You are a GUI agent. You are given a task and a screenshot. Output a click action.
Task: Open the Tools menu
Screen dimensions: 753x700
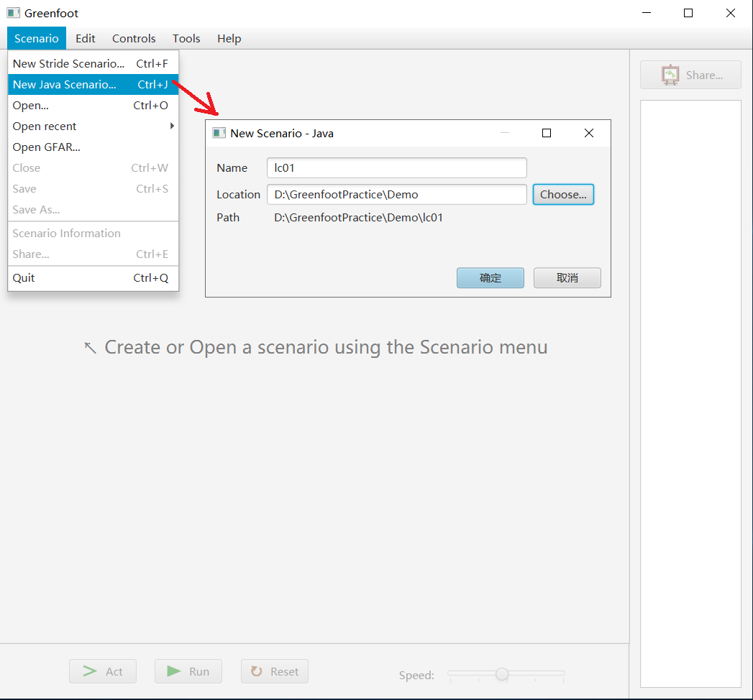186,38
